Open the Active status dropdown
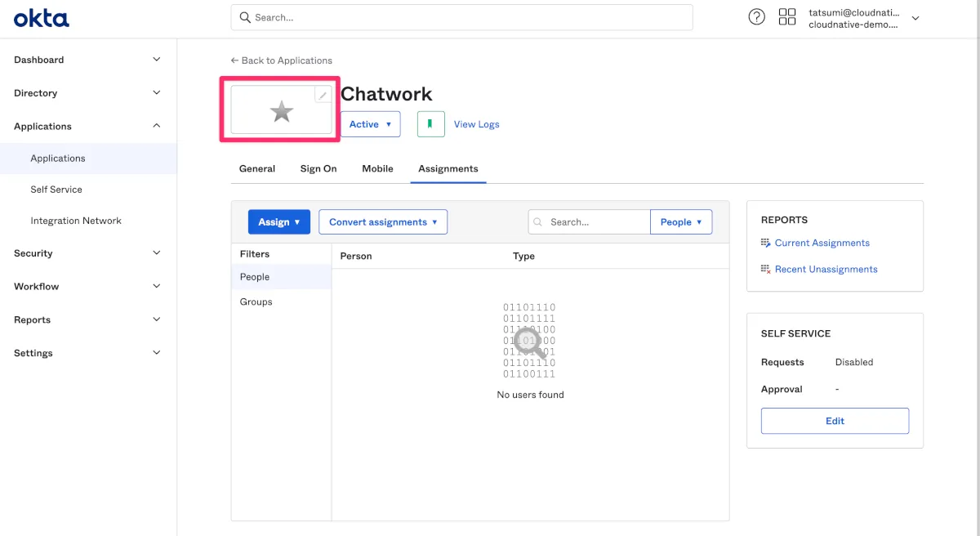The height and width of the screenshot is (536, 980). [370, 124]
